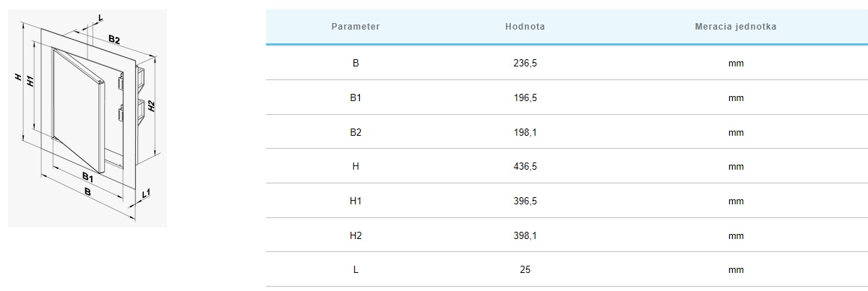Select the H2 parameter row label
Image resolution: width=868 pixels, height=291 pixels.
356,235
